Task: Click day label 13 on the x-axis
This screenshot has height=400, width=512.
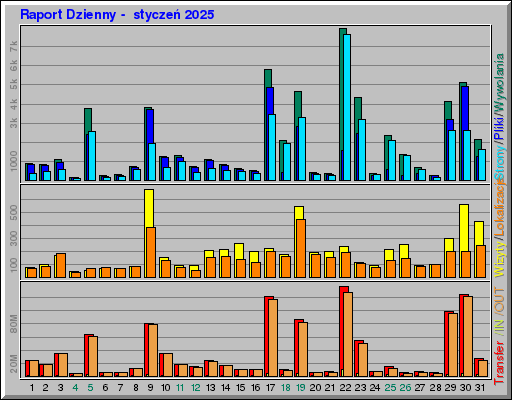Action: coord(210,388)
